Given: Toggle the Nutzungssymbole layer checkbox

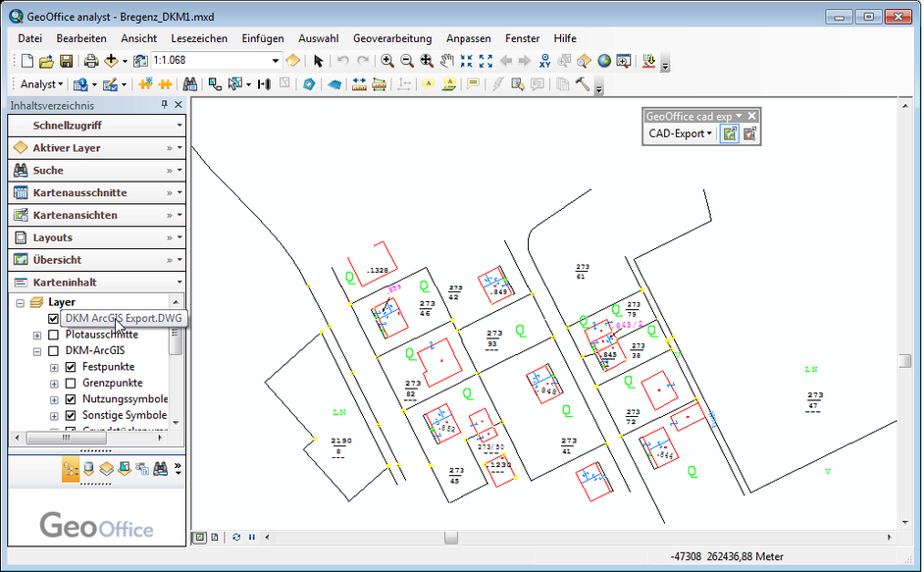Looking at the screenshot, I should point(71,399).
